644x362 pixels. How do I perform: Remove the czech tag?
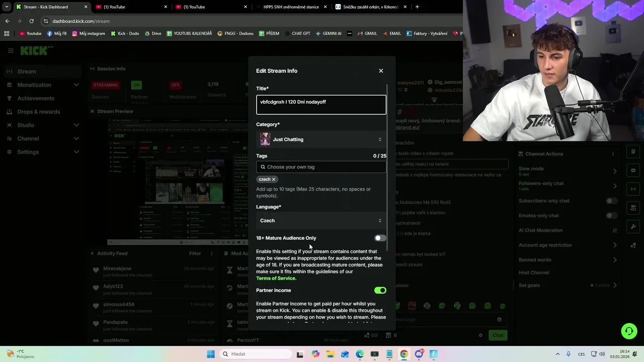(274, 179)
